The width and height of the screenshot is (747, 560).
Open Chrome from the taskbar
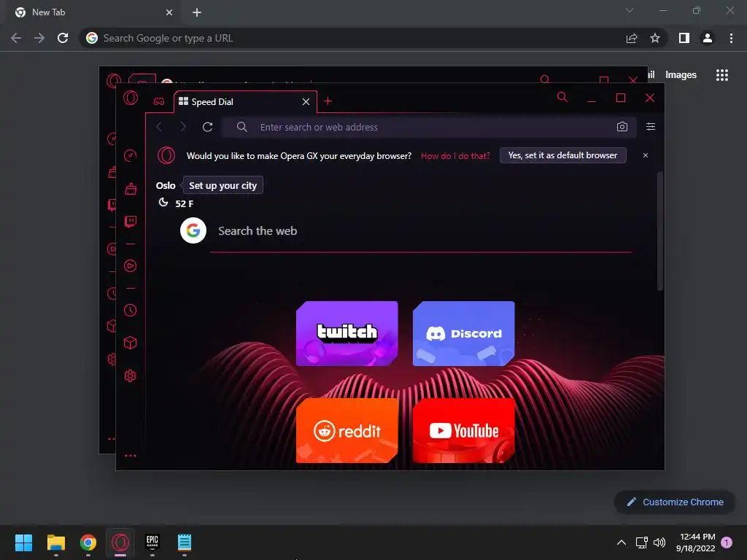click(88, 542)
